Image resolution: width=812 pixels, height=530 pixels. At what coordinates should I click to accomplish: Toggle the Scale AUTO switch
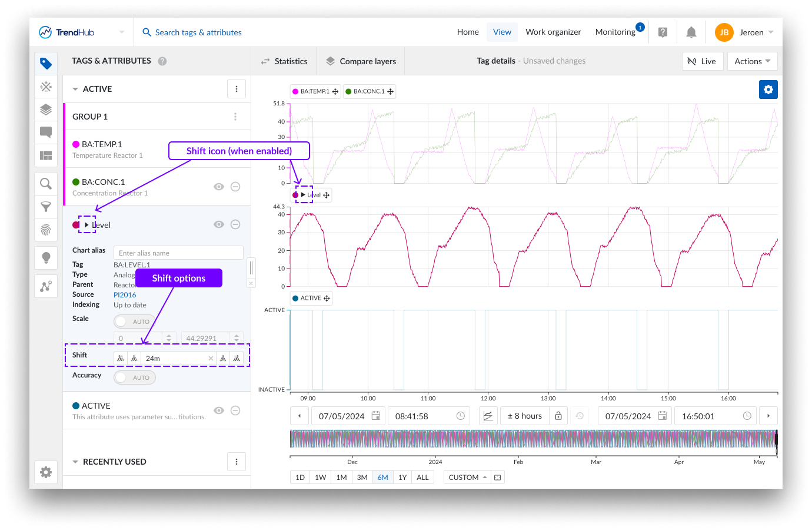click(x=134, y=322)
